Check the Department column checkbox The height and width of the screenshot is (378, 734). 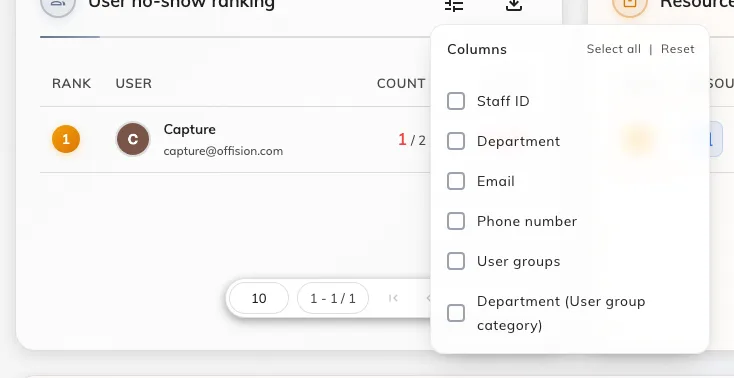pyautogui.click(x=456, y=141)
